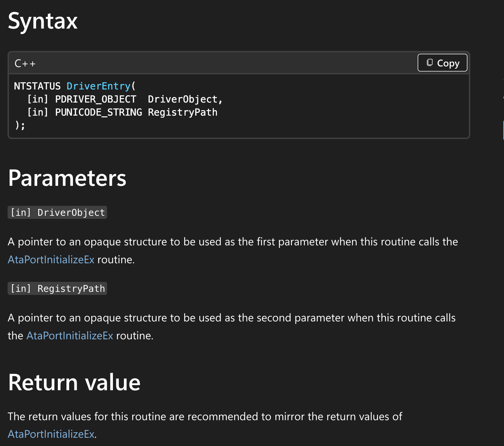Viewport: 504px width, 446px height.
Task: Click the [in] RegistryPath parameter label
Action: (x=57, y=289)
